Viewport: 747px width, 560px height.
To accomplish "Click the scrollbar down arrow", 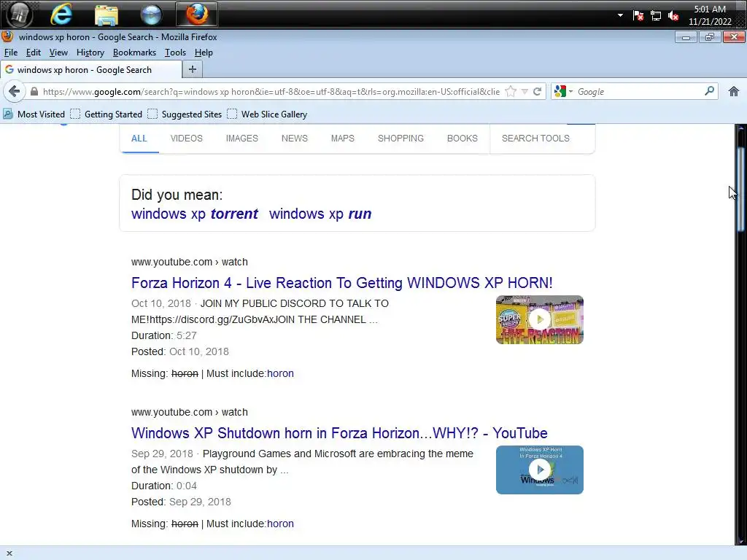I will [x=741, y=540].
